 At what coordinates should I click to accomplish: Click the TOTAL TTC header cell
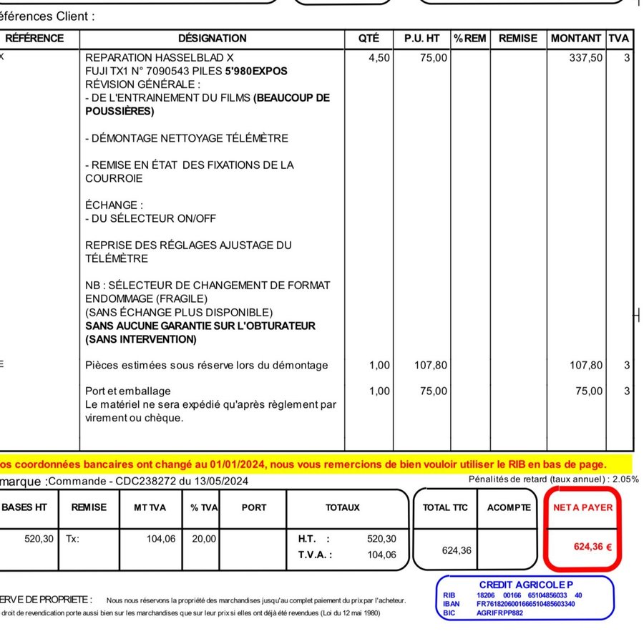445,507
